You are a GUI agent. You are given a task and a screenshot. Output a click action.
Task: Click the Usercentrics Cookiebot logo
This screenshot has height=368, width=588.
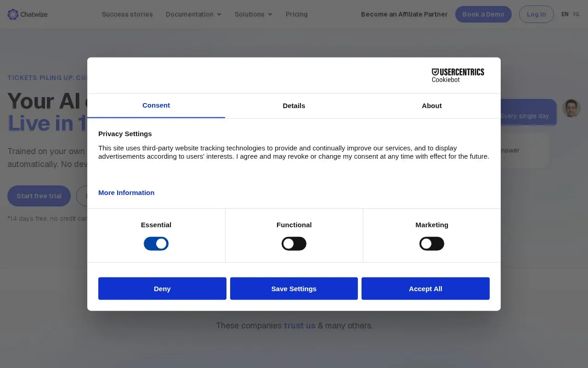click(x=458, y=75)
